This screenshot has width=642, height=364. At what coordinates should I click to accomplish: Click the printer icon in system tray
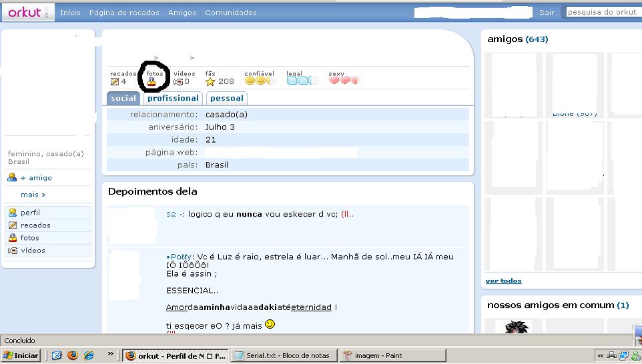611,355
